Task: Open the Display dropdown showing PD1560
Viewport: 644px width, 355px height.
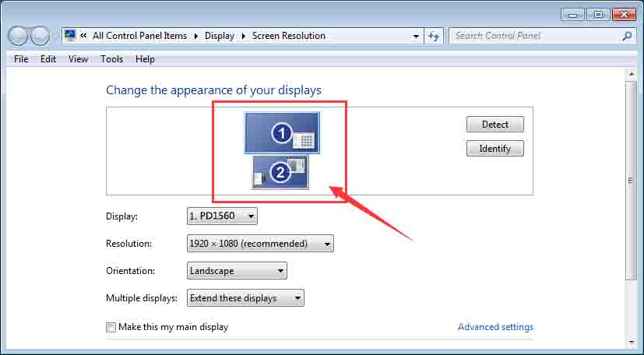Action: (222, 216)
